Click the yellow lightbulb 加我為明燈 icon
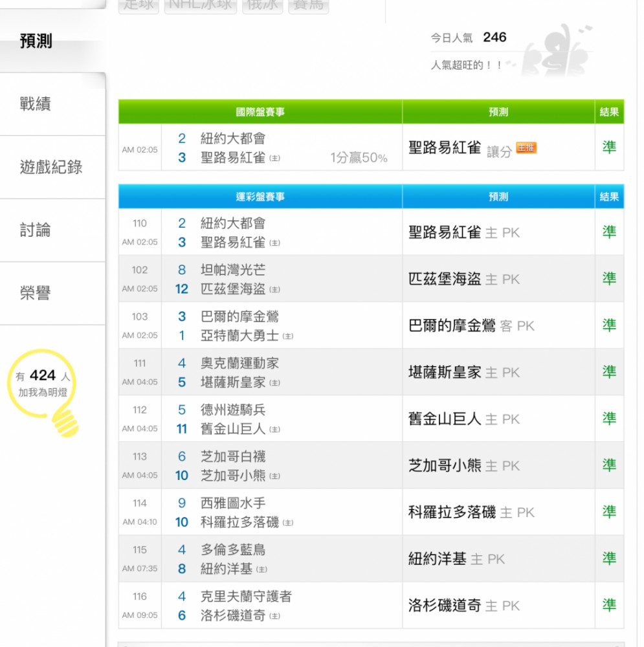The height and width of the screenshot is (647, 644). (43, 392)
